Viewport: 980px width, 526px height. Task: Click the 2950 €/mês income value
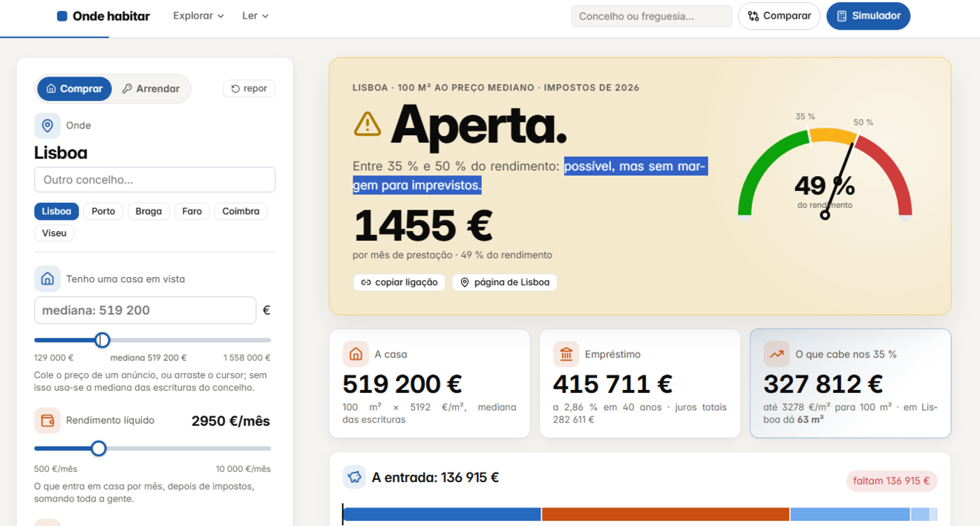click(231, 421)
